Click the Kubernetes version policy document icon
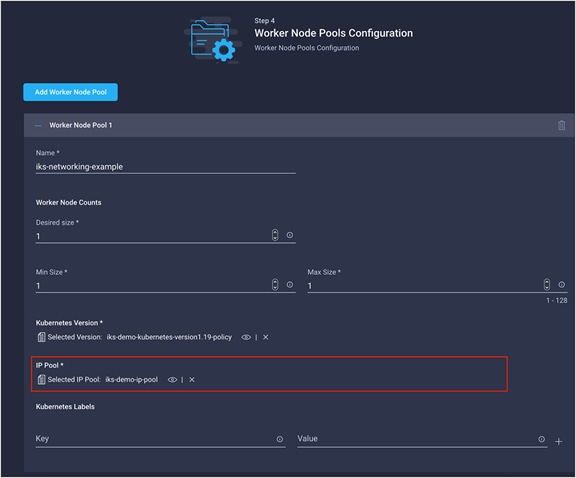Screen dimensions: 576x478 41,337
